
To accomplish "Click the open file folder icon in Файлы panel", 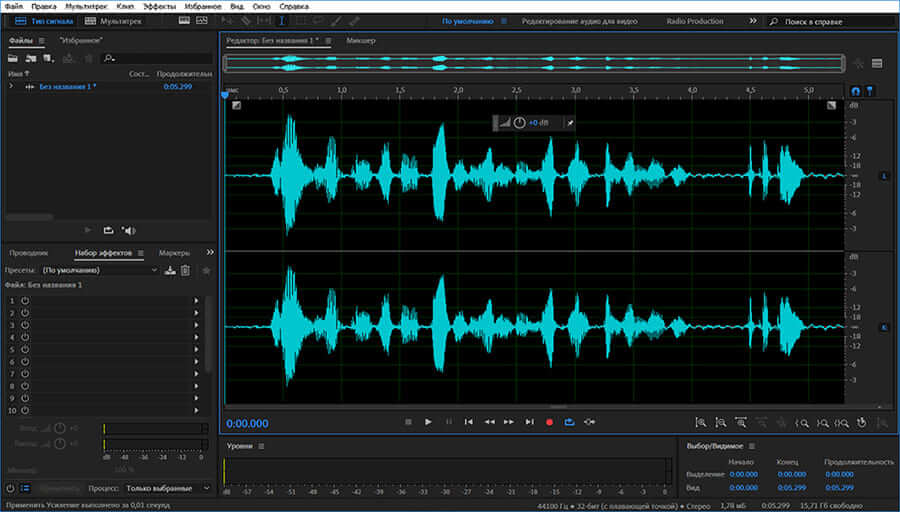I will [x=14, y=59].
